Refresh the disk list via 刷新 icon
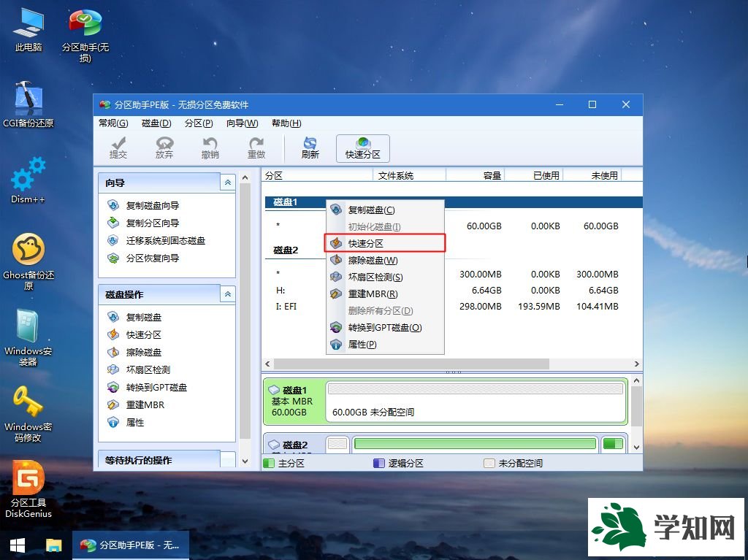This screenshot has height=560, width=748. [309, 147]
